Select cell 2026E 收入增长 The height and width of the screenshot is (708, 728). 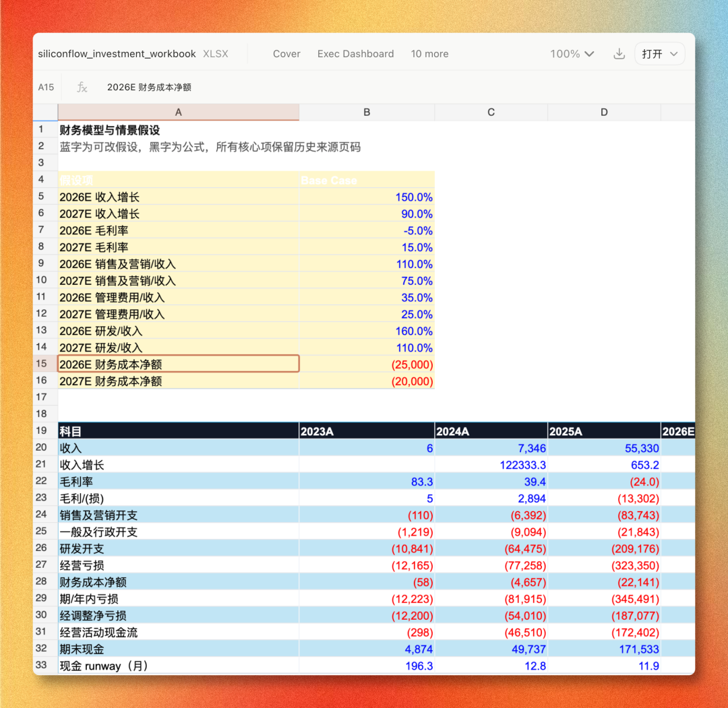178,197
